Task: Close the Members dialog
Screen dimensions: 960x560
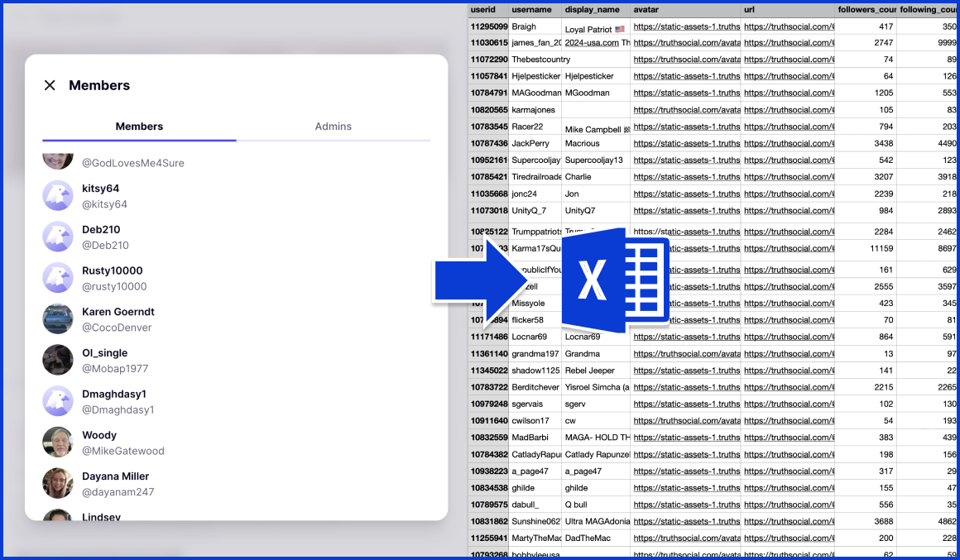Action: click(50, 84)
